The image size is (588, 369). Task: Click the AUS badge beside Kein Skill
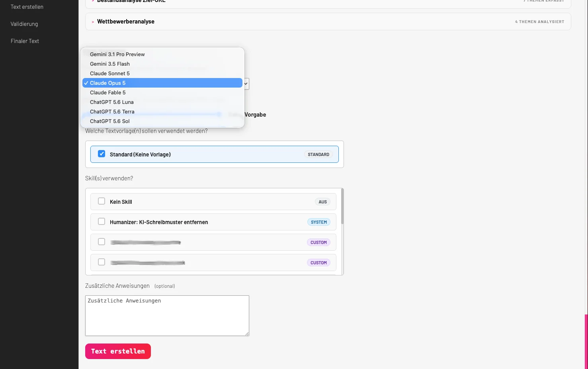[x=323, y=202]
